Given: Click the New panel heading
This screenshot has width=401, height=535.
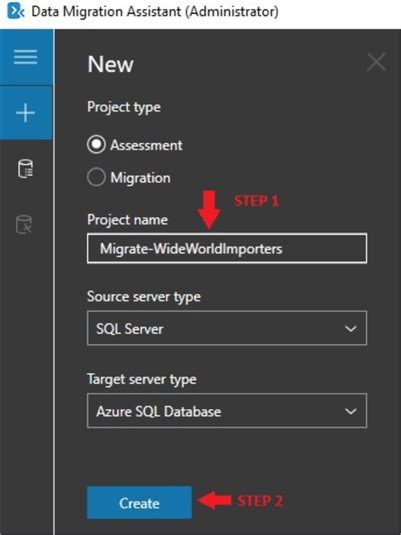Looking at the screenshot, I should [x=110, y=64].
